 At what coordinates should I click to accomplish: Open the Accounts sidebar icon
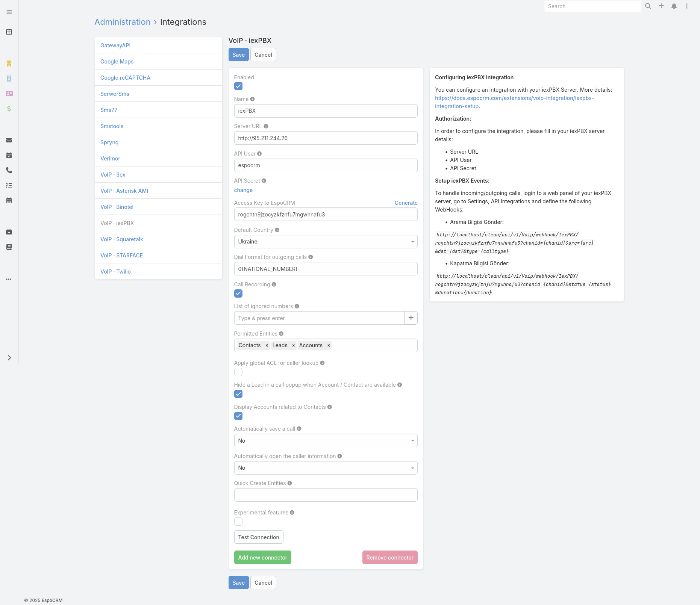click(x=9, y=64)
